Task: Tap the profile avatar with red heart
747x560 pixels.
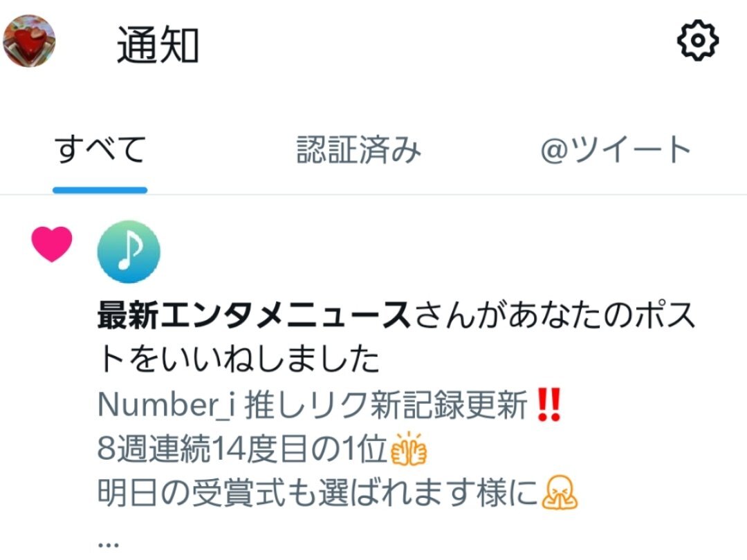Action: coord(29,41)
